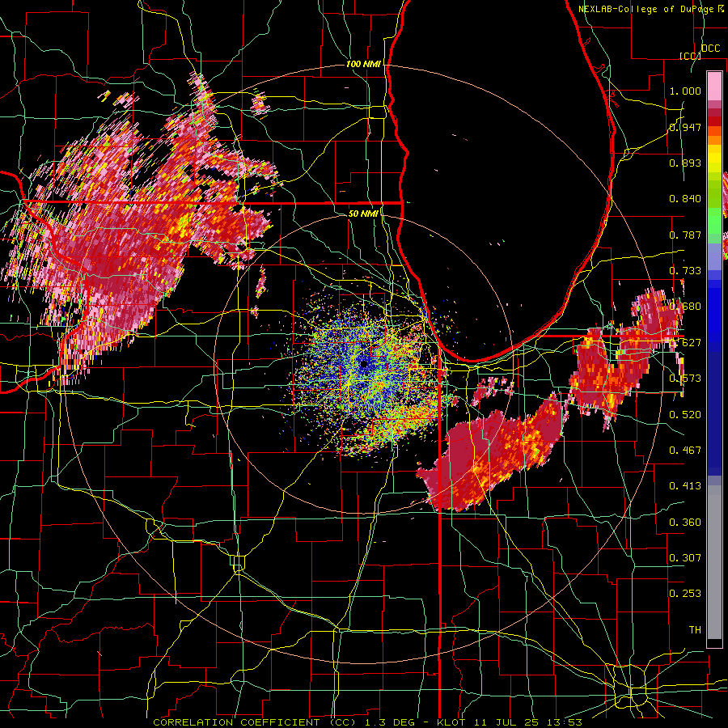The width and height of the screenshot is (728, 728).
Task: Pick the bright green segment of the color bar
Action: coord(714,222)
